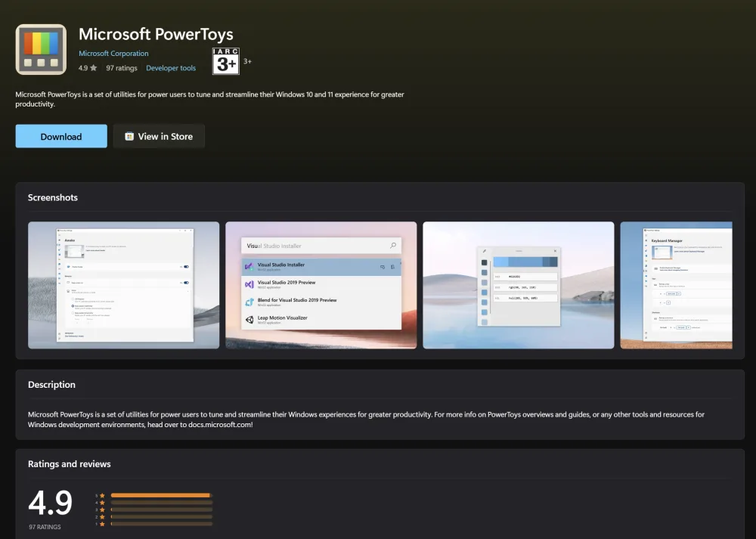Image resolution: width=756 pixels, height=539 pixels.
Task: Click the "Screenshots" section heading
Action: pyautogui.click(x=53, y=197)
